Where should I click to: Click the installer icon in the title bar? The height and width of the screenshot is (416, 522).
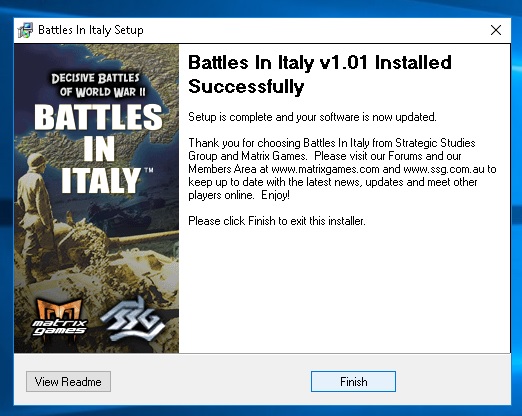[x=25, y=30]
